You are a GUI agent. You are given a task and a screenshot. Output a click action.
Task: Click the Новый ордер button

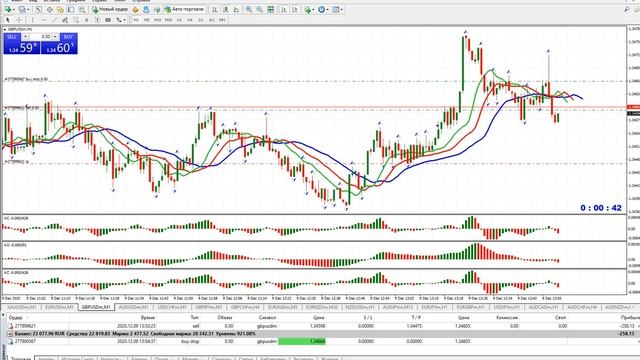tap(110, 9)
